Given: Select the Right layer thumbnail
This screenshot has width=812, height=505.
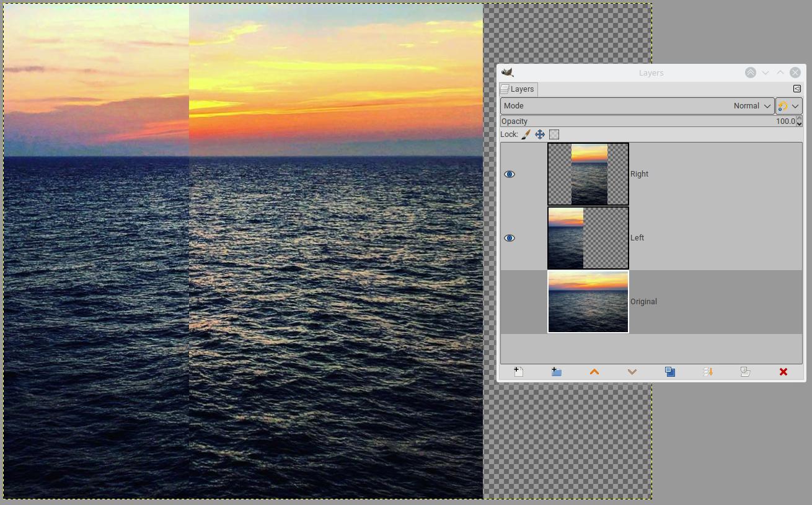Looking at the screenshot, I should [x=588, y=174].
